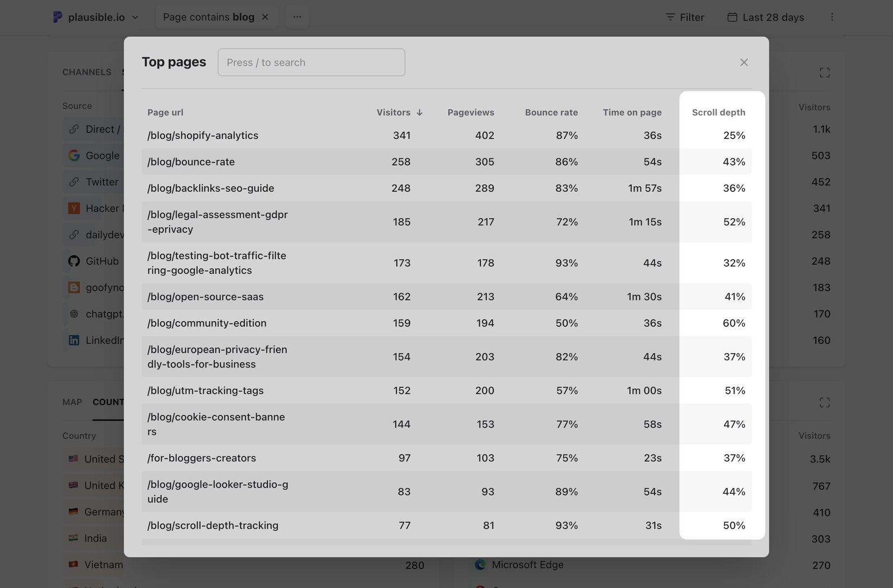The image size is (893, 588).
Task: Remove the Page contains blog filter
Action: [x=265, y=17]
